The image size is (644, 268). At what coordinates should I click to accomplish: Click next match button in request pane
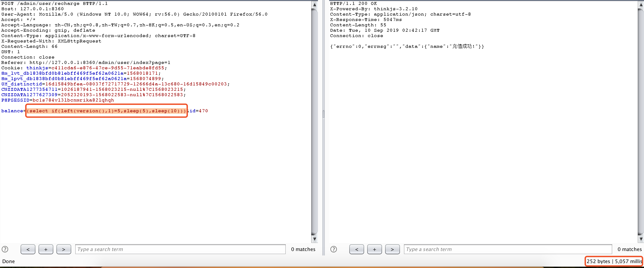[64, 249]
